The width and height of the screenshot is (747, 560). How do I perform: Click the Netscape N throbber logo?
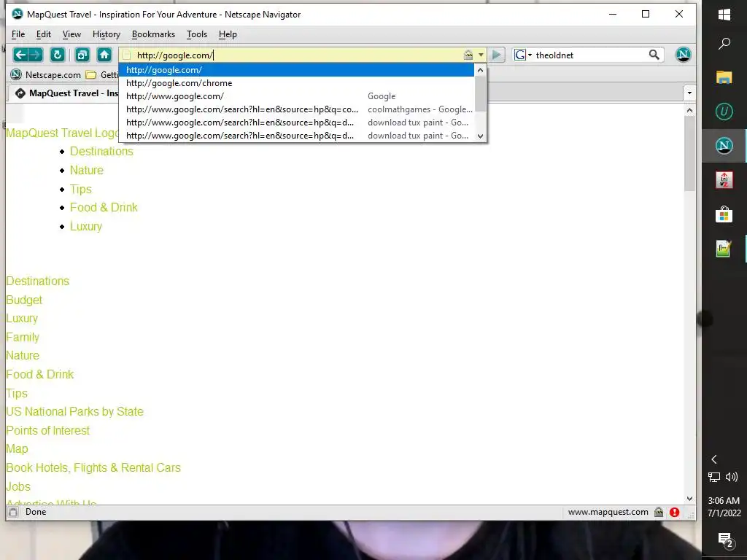tap(683, 55)
